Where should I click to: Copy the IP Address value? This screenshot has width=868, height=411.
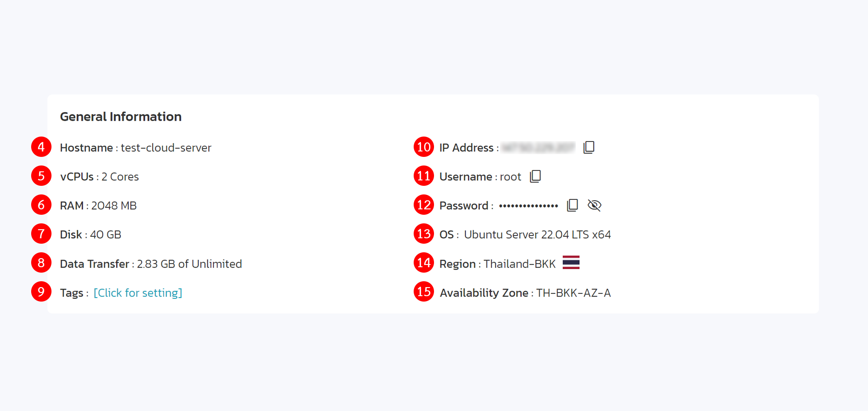point(589,147)
